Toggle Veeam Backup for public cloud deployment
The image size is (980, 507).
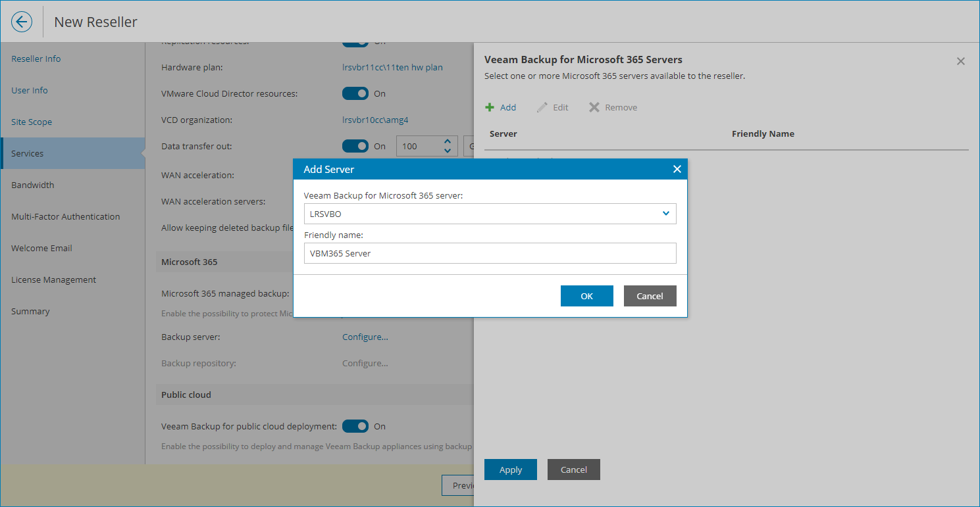point(355,426)
